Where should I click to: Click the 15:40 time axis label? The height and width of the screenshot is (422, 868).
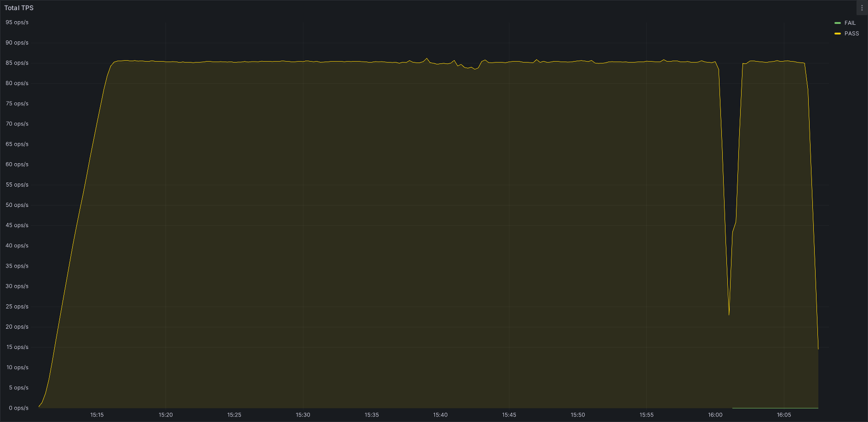[x=440, y=415]
